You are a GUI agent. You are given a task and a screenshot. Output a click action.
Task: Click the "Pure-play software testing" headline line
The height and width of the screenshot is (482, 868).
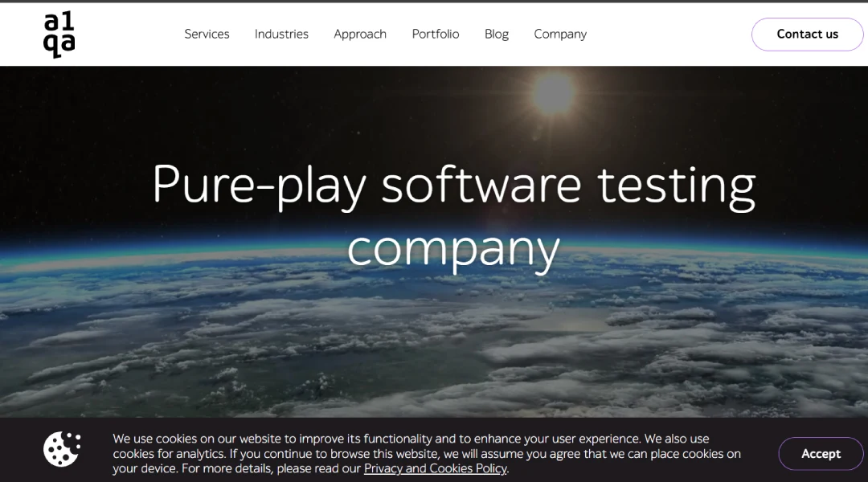[x=453, y=184]
